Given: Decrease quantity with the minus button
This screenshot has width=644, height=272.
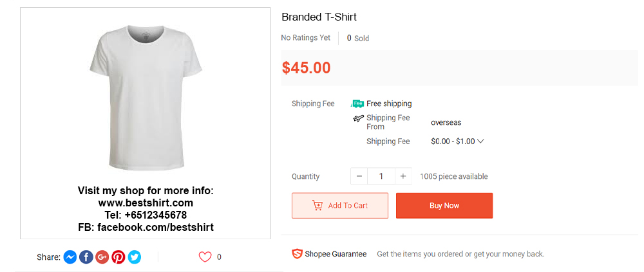Looking at the screenshot, I should [x=359, y=176].
